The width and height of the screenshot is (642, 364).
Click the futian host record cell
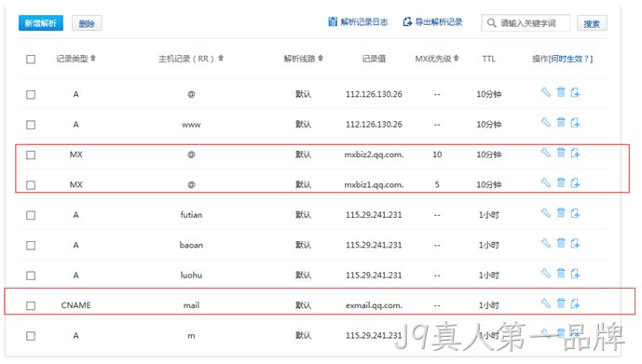point(191,215)
